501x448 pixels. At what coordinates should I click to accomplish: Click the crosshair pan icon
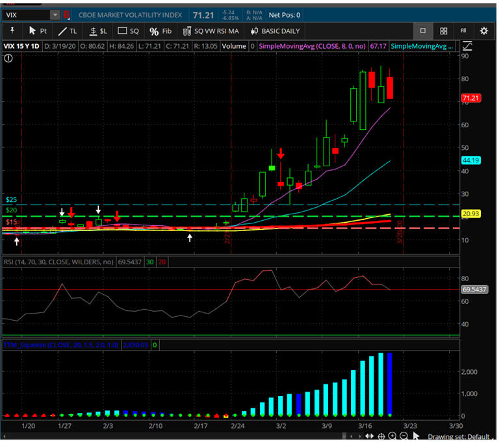(381, 436)
